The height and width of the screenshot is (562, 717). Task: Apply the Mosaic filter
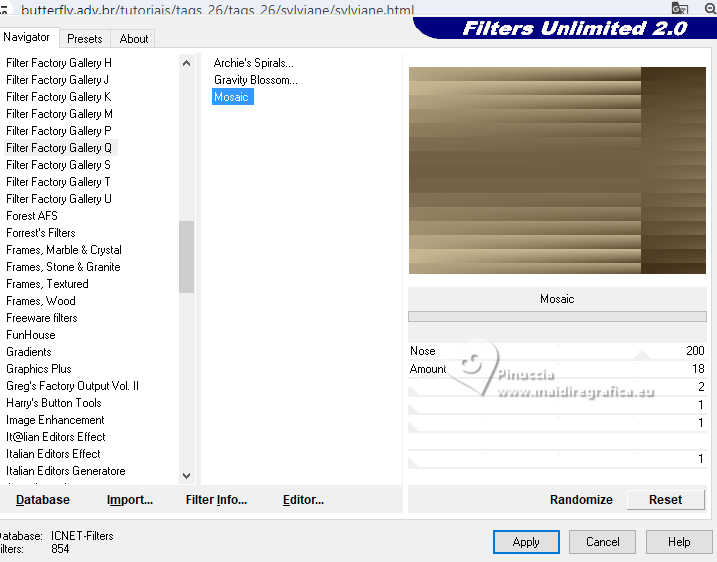tap(526, 542)
